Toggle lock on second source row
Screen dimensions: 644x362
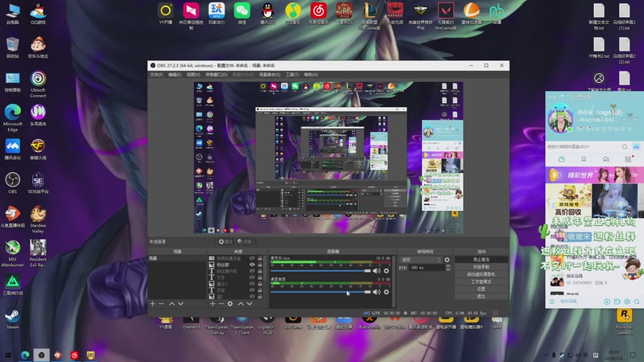[260, 265]
